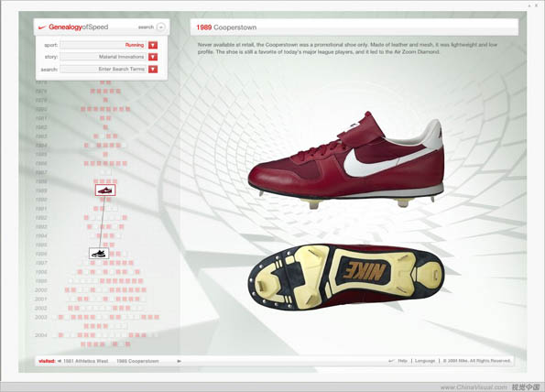Click the forward arrow in the visited bar
The image size is (545, 392).
coord(179,361)
